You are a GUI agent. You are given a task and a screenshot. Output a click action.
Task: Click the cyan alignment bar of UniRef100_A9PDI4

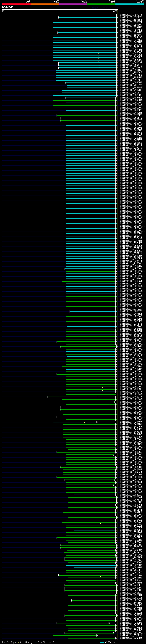(x=87, y=15)
